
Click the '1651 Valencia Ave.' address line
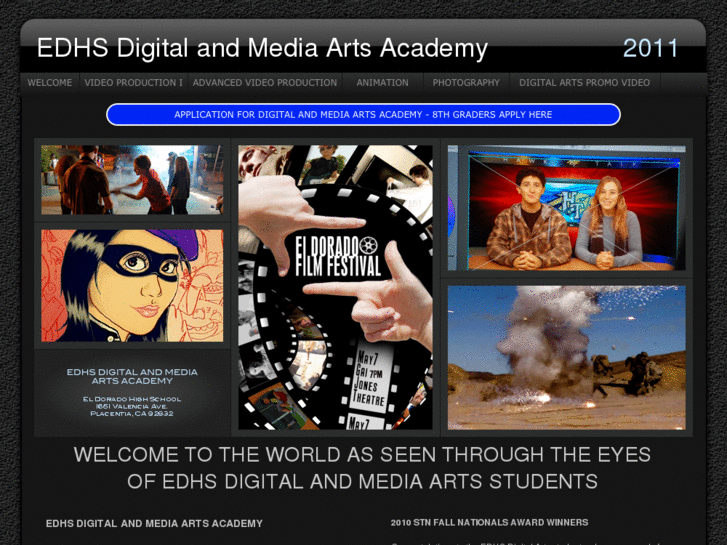132,406
